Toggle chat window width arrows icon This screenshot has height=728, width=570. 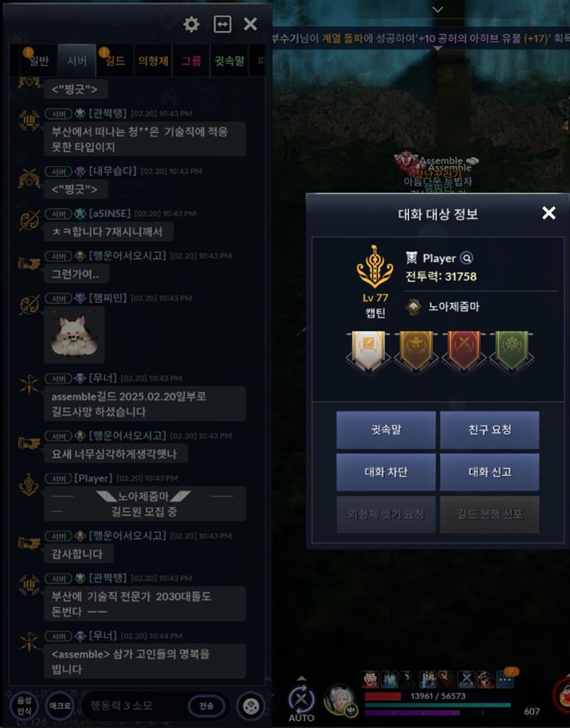tap(222, 24)
